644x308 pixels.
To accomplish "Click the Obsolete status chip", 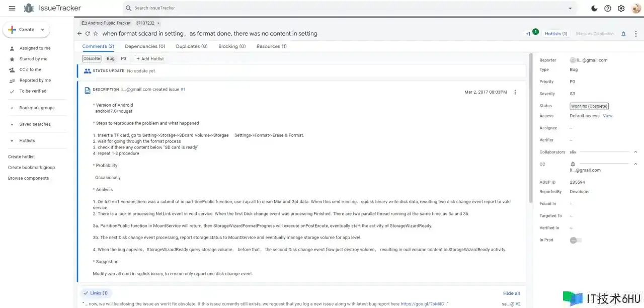I will [92, 59].
